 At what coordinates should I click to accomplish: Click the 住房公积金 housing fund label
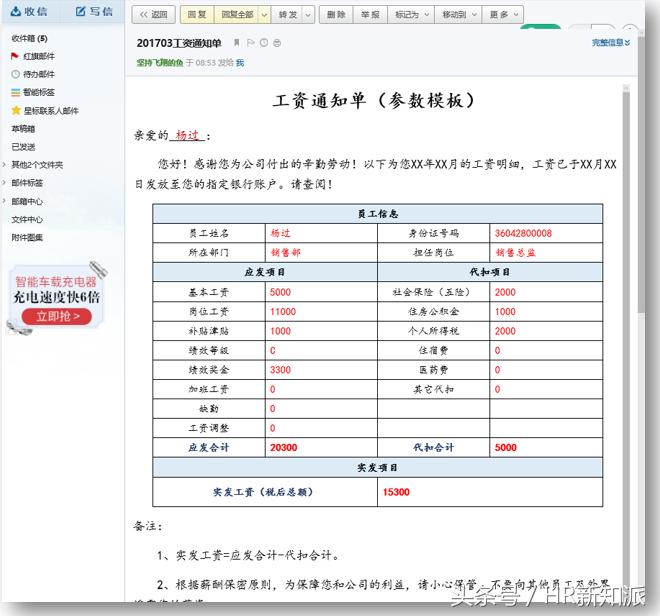pyautogui.click(x=434, y=311)
